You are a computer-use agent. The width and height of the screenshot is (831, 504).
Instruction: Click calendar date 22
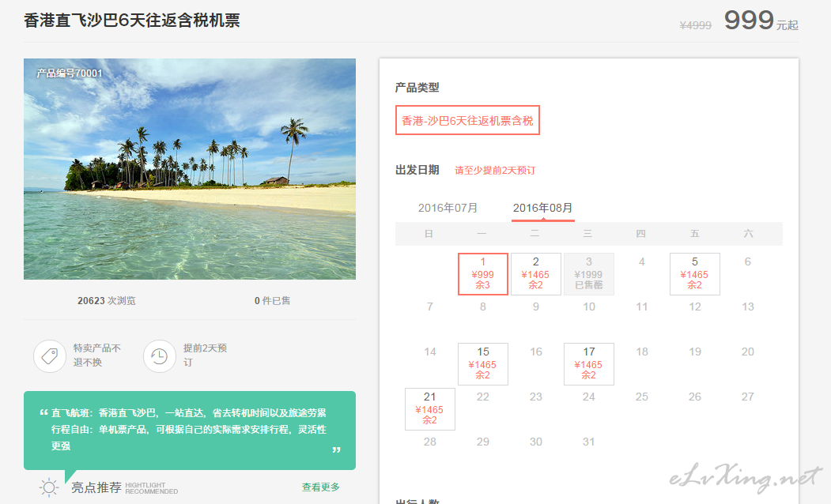click(483, 397)
